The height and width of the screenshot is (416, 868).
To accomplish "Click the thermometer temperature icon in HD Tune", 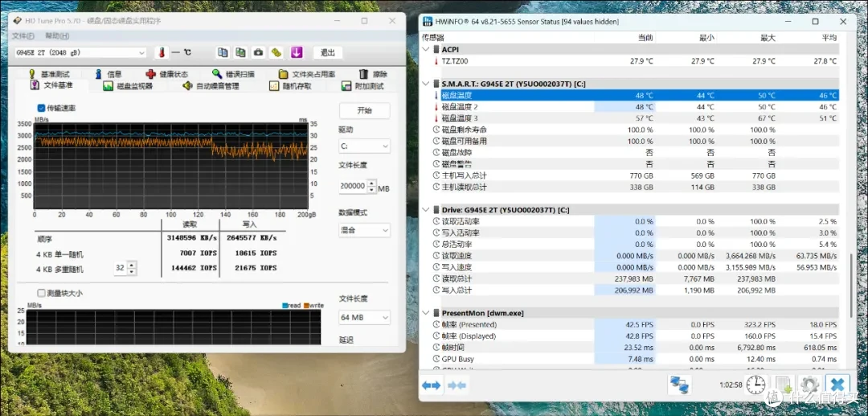I will point(162,52).
